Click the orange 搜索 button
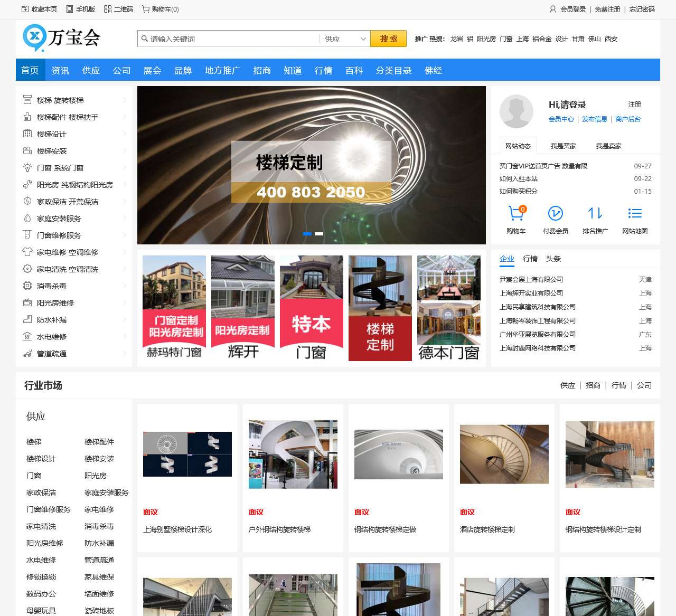 point(388,39)
